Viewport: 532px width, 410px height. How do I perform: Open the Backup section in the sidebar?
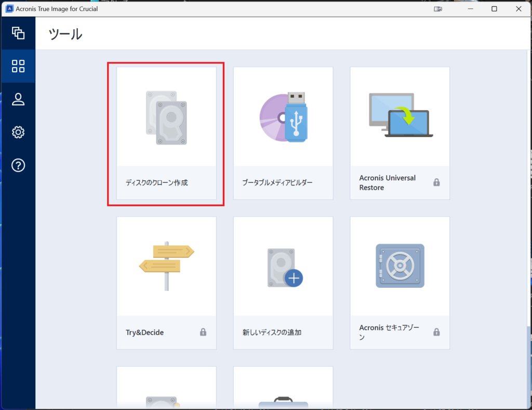coord(18,33)
